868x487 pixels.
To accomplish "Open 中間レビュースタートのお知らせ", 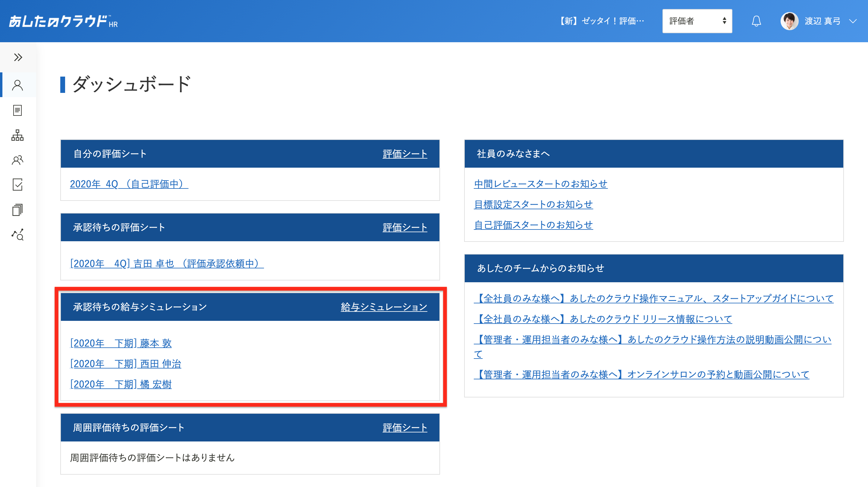I will [x=540, y=184].
